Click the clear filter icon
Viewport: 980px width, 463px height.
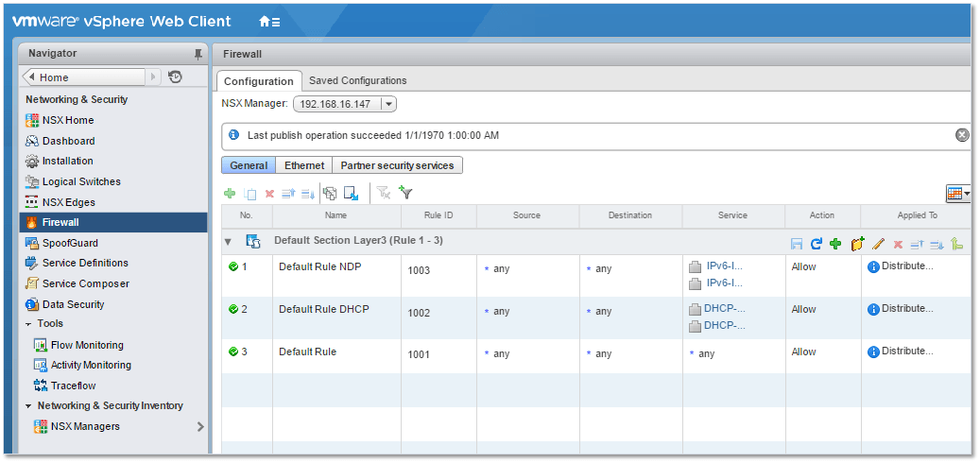[x=384, y=194]
